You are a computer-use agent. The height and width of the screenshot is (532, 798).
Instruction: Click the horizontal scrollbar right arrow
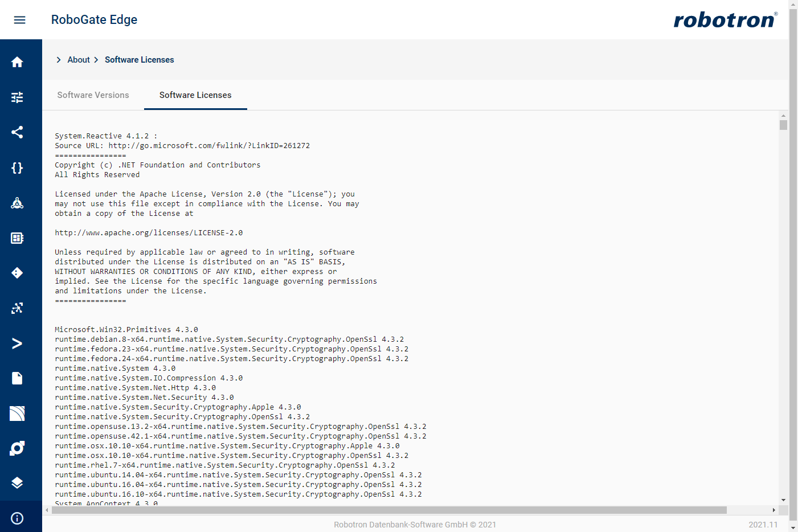[x=774, y=510]
